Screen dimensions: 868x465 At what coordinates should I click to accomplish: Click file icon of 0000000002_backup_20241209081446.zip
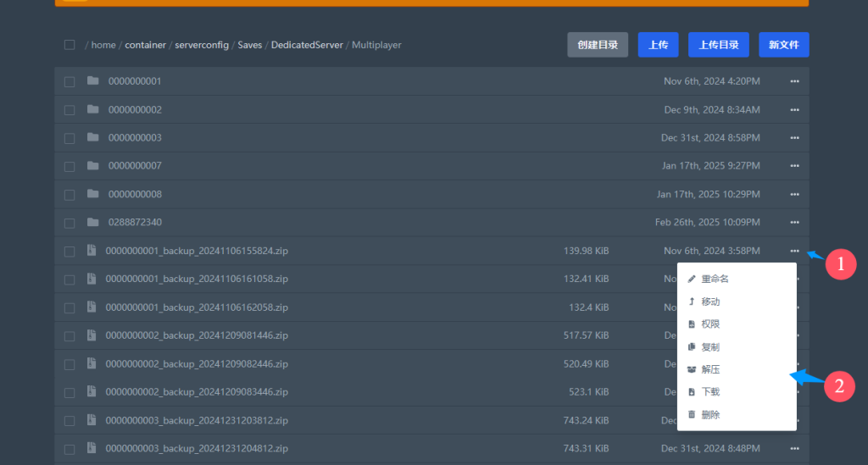tap(92, 335)
